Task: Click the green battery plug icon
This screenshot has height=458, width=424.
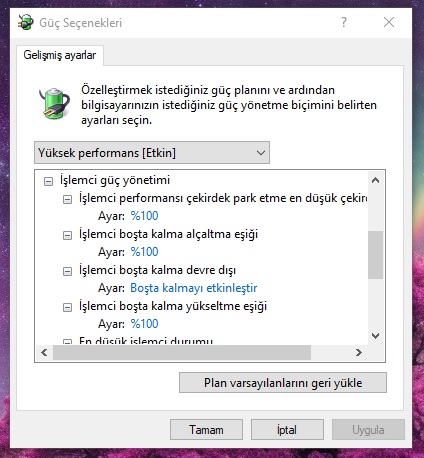Action: pyautogui.click(x=54, y=103)
